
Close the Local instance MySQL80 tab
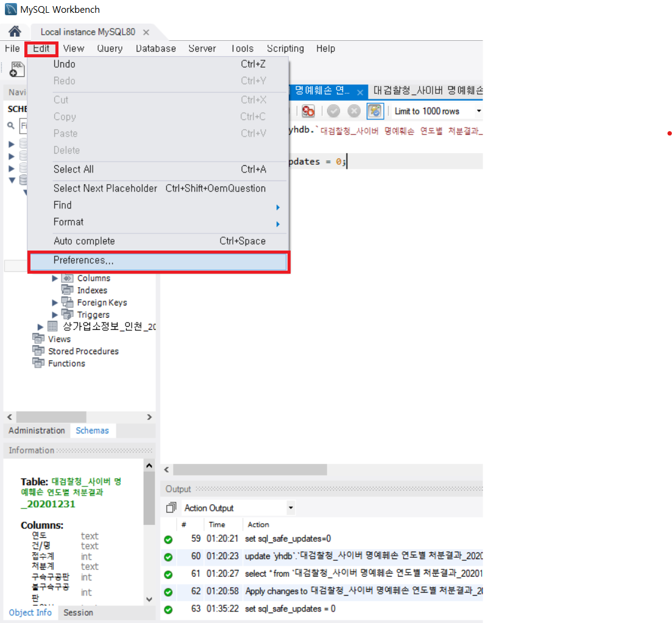[x=146, y=32]
